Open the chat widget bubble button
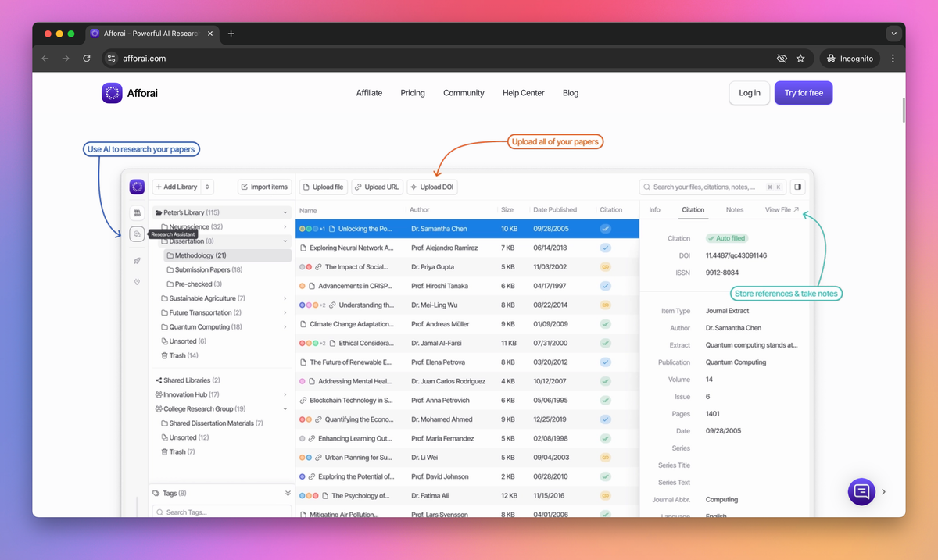This screenshot has width=938, height=560. 862,491
